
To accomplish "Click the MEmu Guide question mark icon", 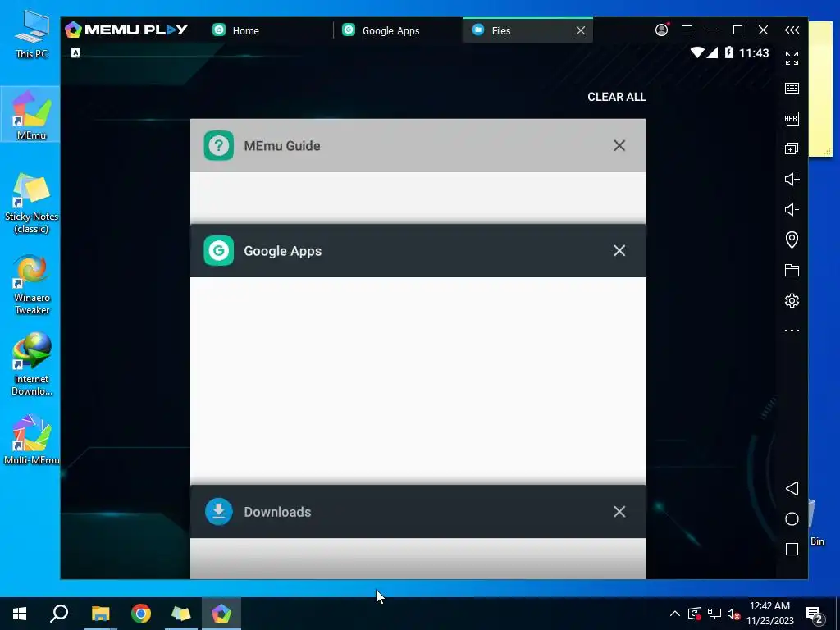I will coord(218,146).
